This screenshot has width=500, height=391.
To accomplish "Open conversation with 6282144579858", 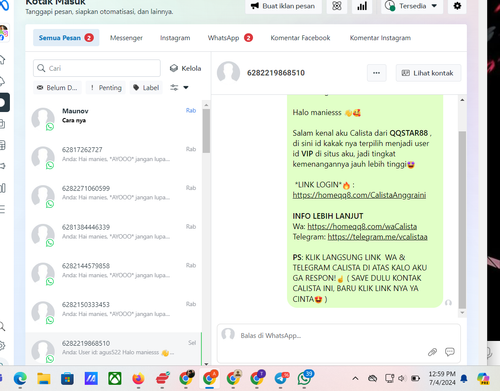I will [113, 273].
